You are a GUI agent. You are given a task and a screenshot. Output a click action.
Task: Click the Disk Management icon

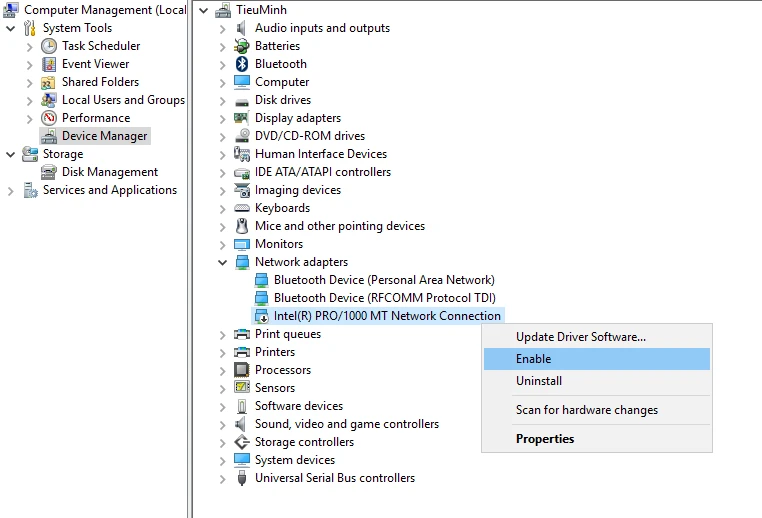pos(49,172)
